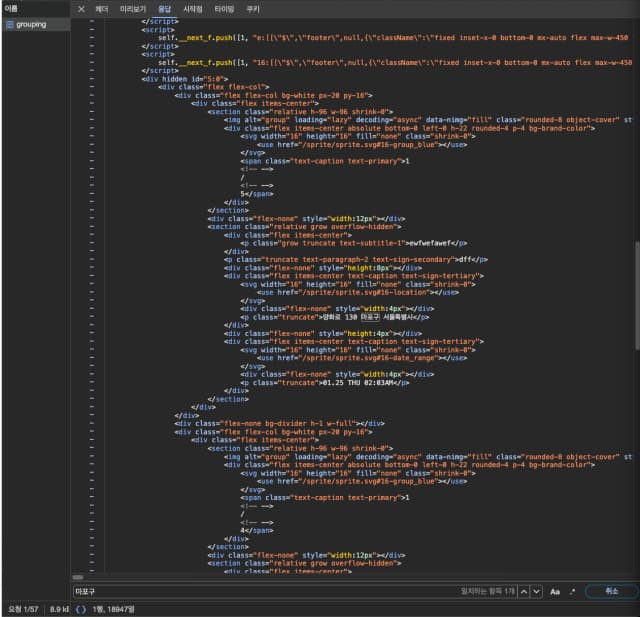Toggle match case (Aa) in search
640x617 pixels.
pos(555,591)
